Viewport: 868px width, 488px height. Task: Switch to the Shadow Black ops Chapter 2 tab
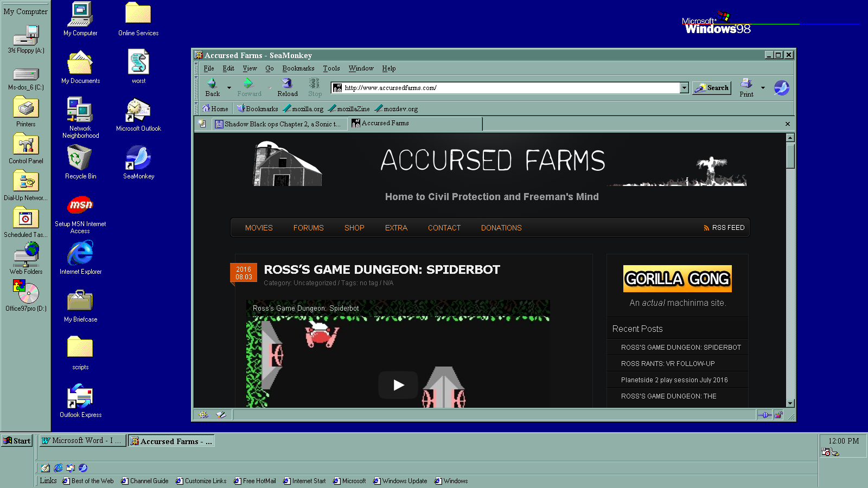tap(279, 124)
